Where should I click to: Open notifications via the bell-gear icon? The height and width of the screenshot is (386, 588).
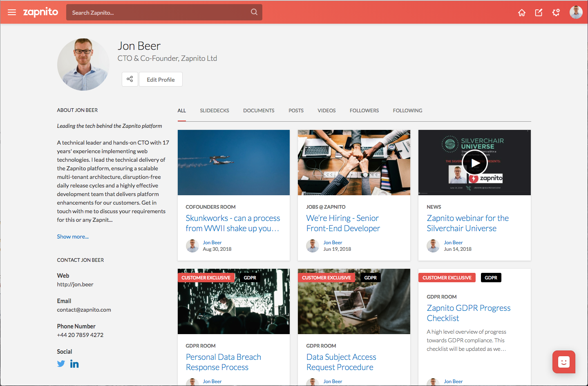[x=556, y=13]
